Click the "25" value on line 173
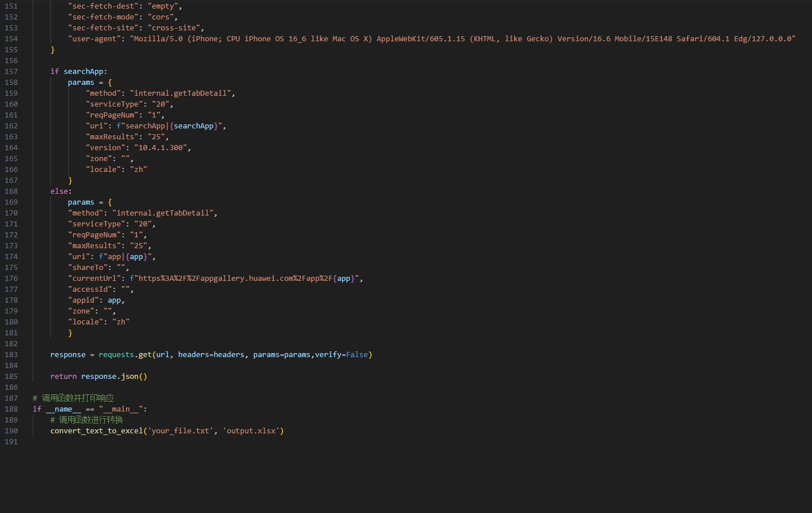Image resolution: width=812 pixels, height=513 pixels. tap(139, 246)
